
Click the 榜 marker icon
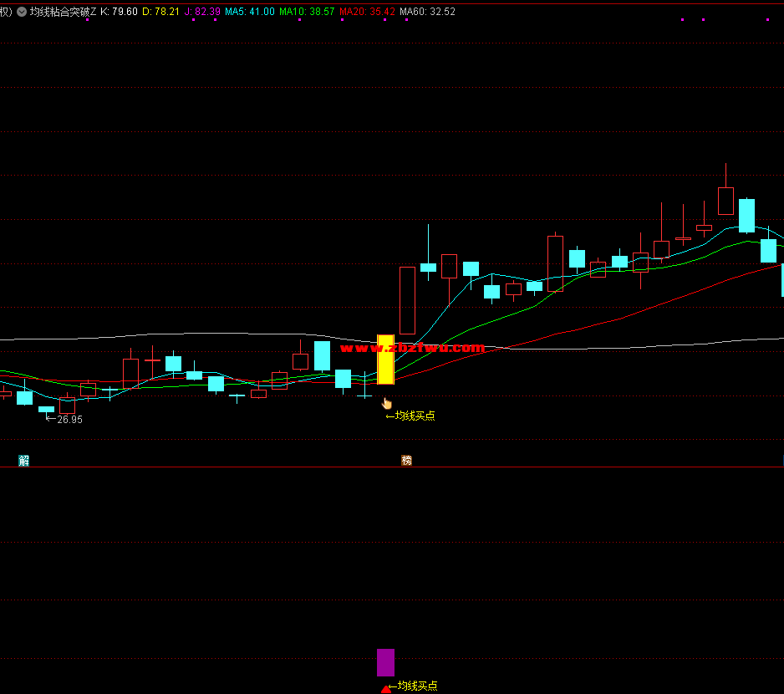406,460
